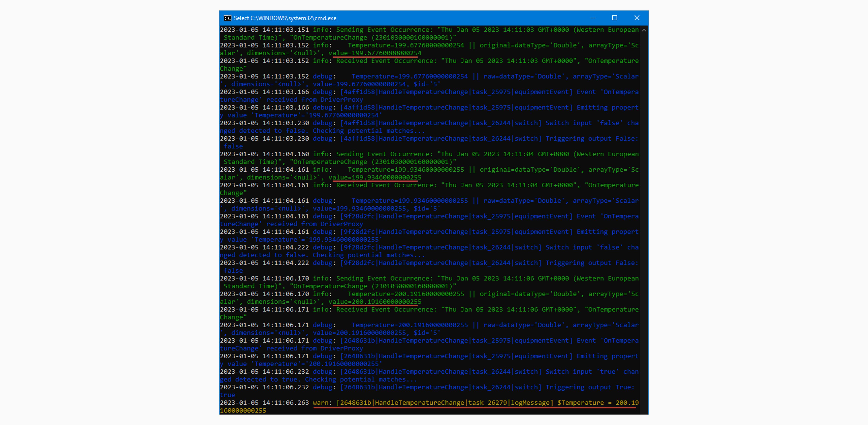Click '$Temperature = 200.19' in warn line

[x=598, y=403]
